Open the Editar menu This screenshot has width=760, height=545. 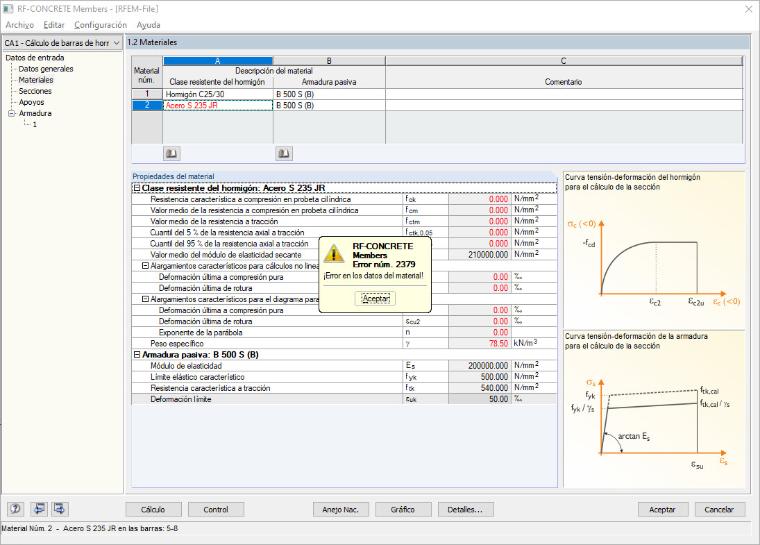click(54, 25)
